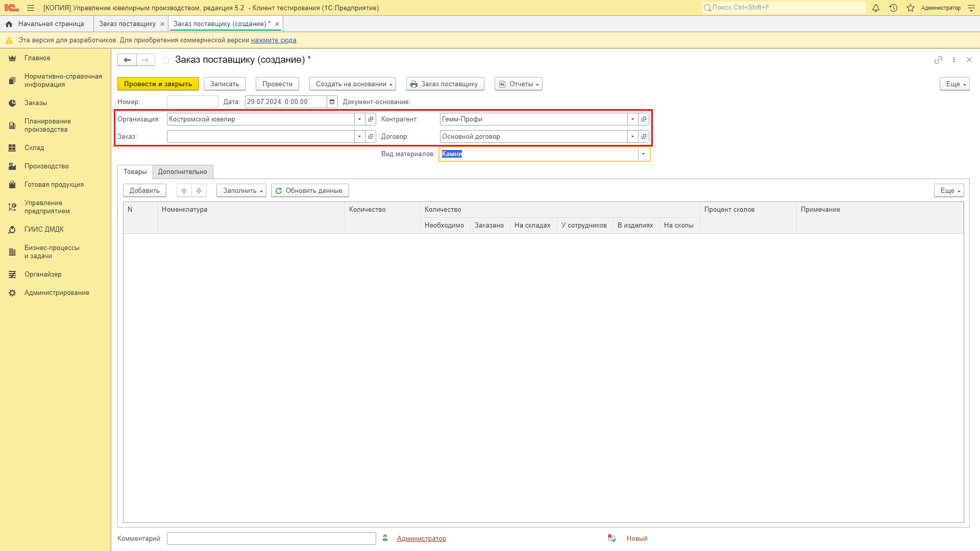Open the favorites star in top bar
The height and width of the screenshot is (551, 980).
(x=911, y=8)
